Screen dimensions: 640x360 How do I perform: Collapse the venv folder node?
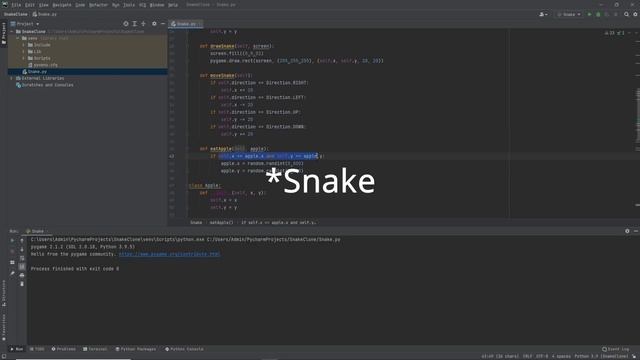pyautogui.click(x=18, y=38)
